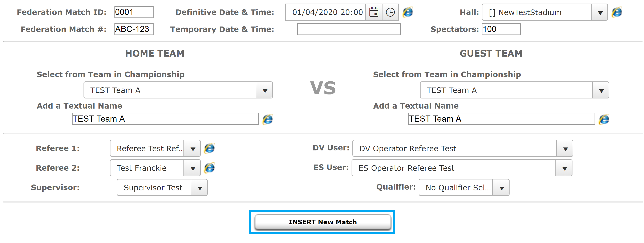Viewport: 644px width, 243px height.
Task: Open the Guest Team championship dropdown
Action: click(x=514, y=90)
